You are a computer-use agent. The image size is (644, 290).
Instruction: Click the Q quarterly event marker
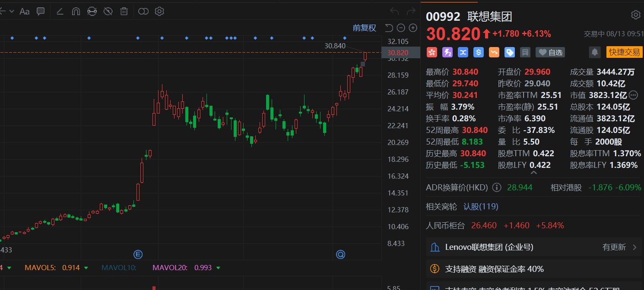340,255
